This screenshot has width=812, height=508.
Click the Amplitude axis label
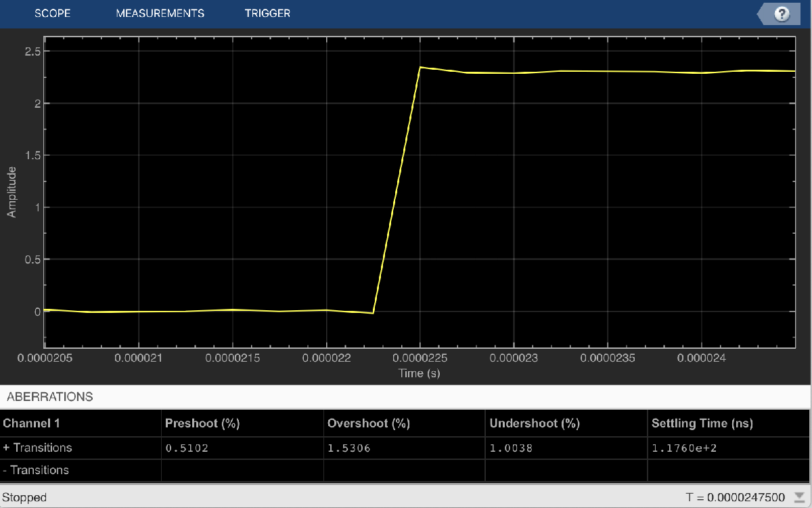(x=12, y=192)
